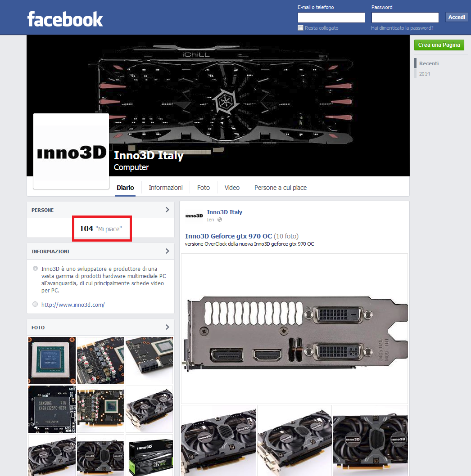Focus the Password input field

[x=405, y=18]
